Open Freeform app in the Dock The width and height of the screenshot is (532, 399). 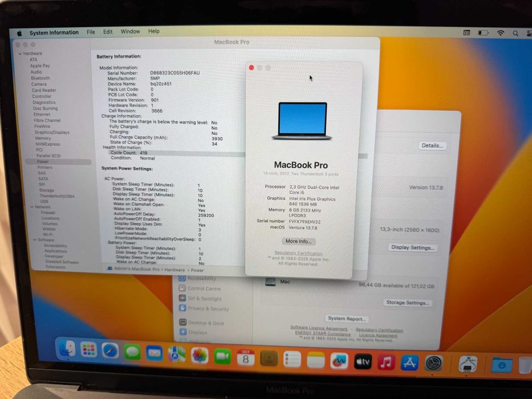point(339,361)
